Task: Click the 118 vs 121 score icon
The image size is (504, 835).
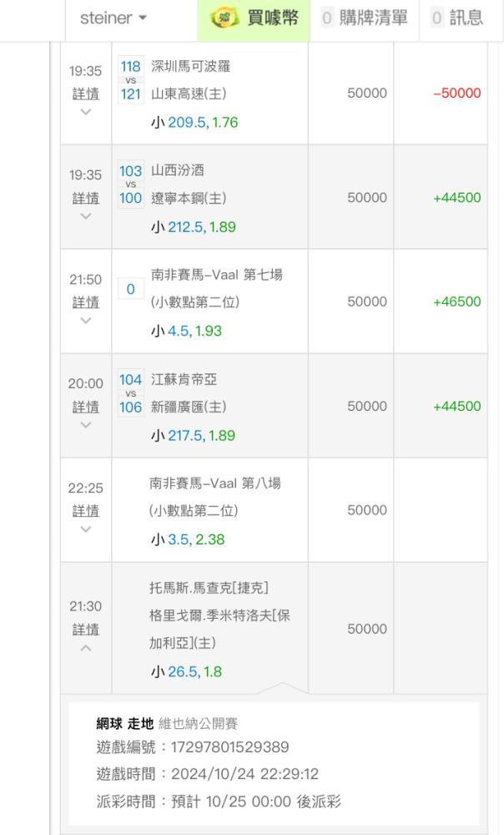Action: (x=130, y=80)
